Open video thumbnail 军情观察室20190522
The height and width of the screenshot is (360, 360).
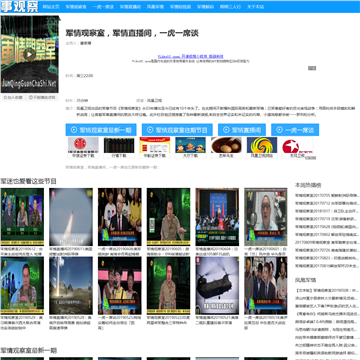click(168, 285)
